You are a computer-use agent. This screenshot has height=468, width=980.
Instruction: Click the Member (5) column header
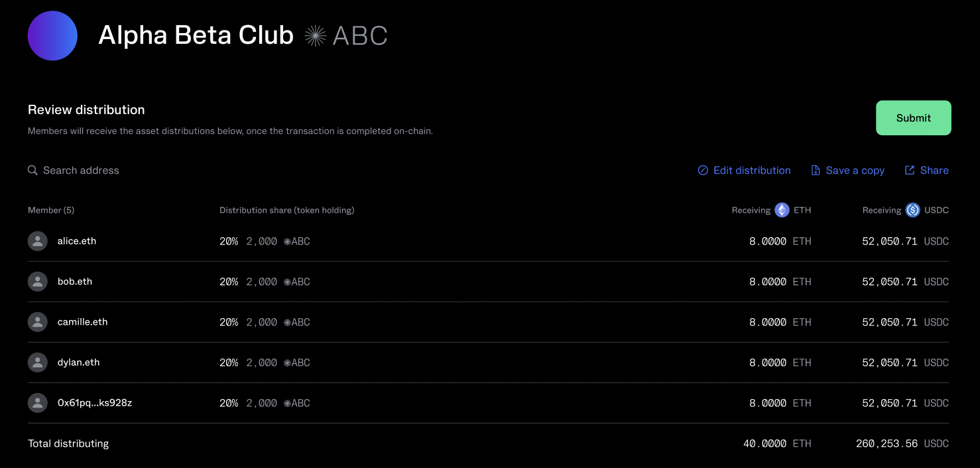(x=51, y=210)
